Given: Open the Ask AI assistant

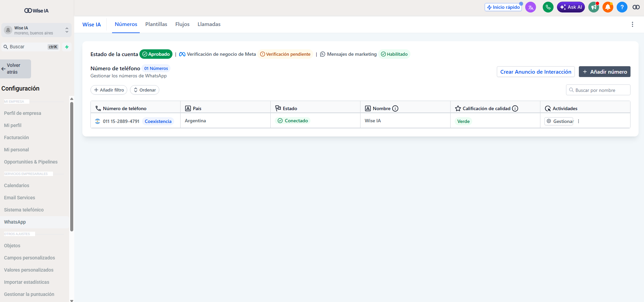Looking at the screenshot, I should (x=571, y=7).
